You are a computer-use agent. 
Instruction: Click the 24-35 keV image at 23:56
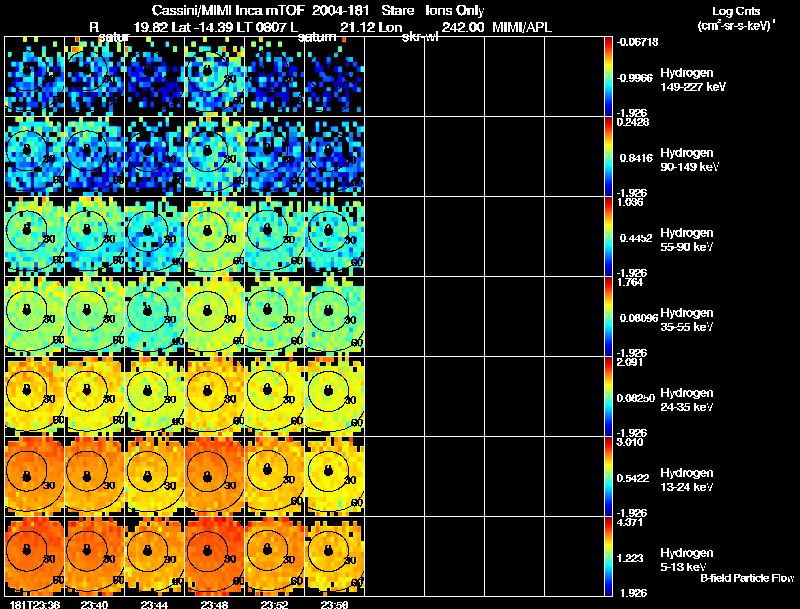[335, 396]
